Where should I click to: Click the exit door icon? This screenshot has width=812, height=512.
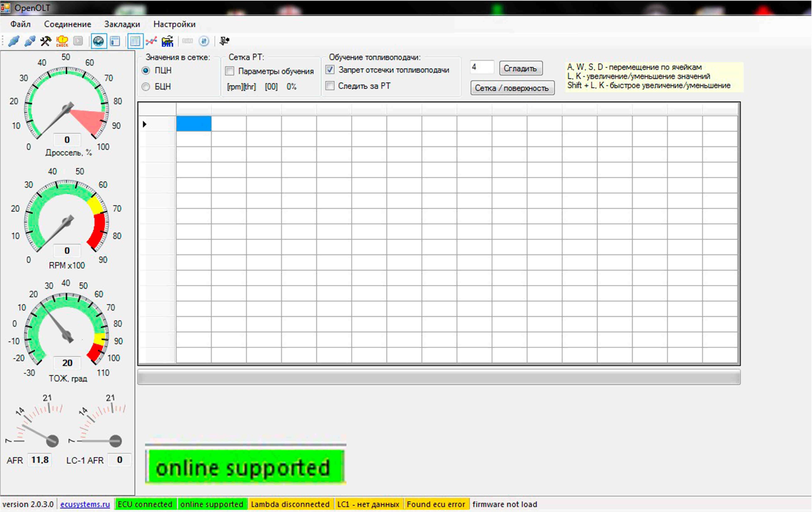(x=224, y=41)
